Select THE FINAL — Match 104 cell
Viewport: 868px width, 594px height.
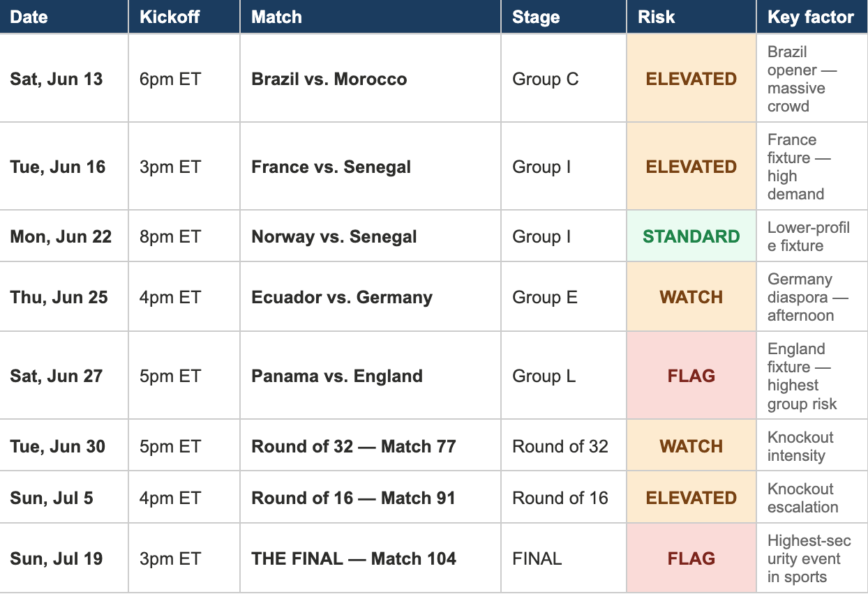[x=371, y=558]
